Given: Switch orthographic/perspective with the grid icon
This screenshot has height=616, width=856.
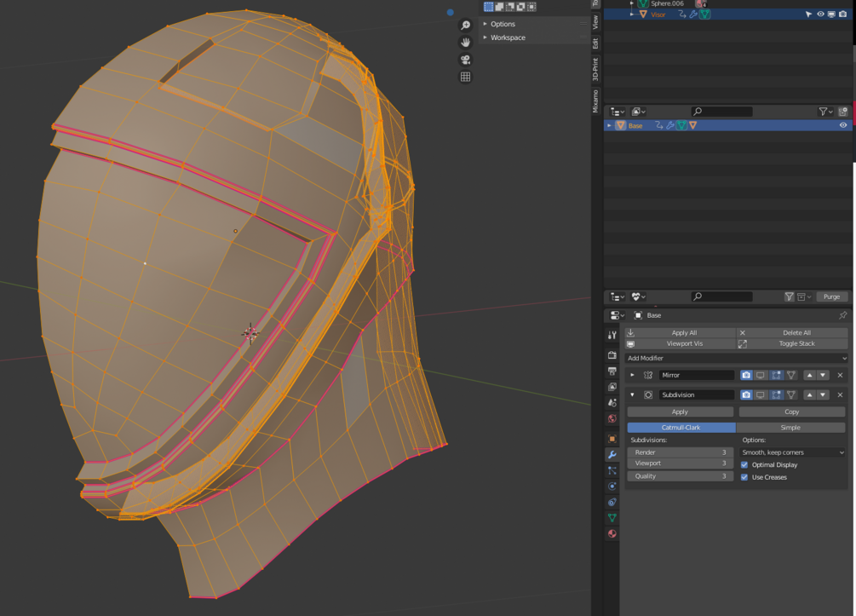Looking at the screenshot, I should click(x=465, y=77).
